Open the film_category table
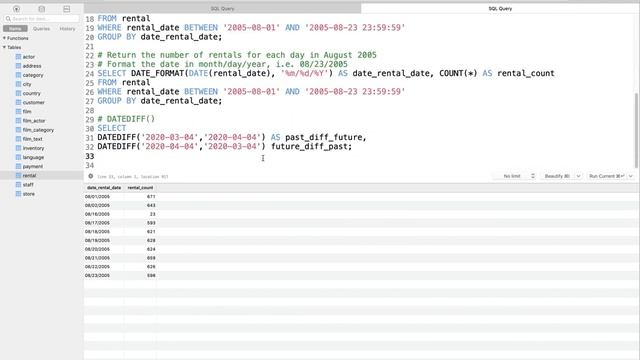640x360 pixels. [38, 130]
